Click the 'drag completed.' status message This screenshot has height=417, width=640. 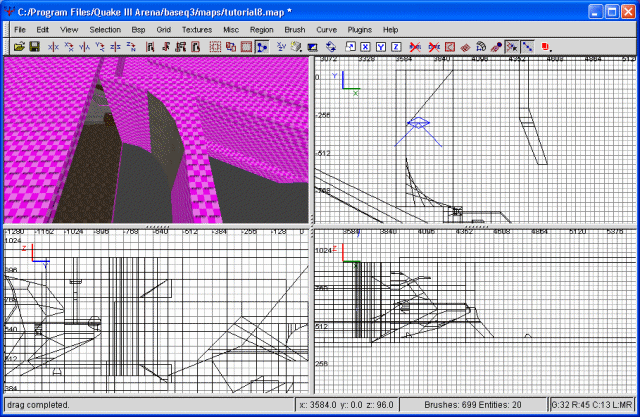[x=38, y=405]
